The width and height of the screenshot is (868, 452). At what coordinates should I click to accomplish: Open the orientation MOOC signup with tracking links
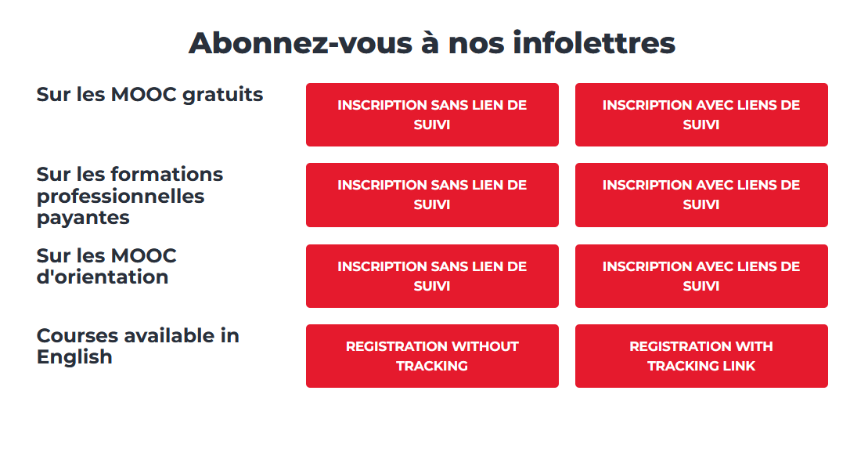coord(701,276)
